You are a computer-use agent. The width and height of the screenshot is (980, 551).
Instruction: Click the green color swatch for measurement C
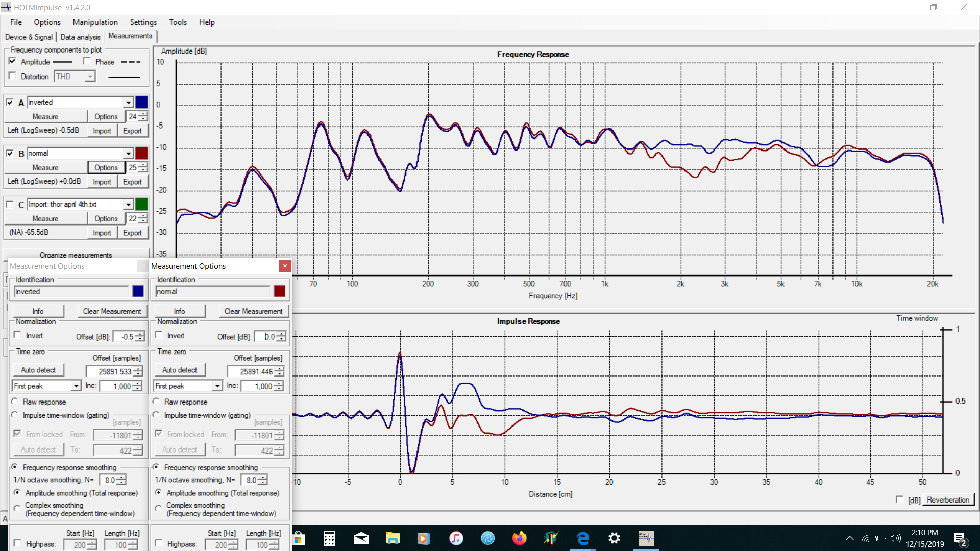coord(141,204)
